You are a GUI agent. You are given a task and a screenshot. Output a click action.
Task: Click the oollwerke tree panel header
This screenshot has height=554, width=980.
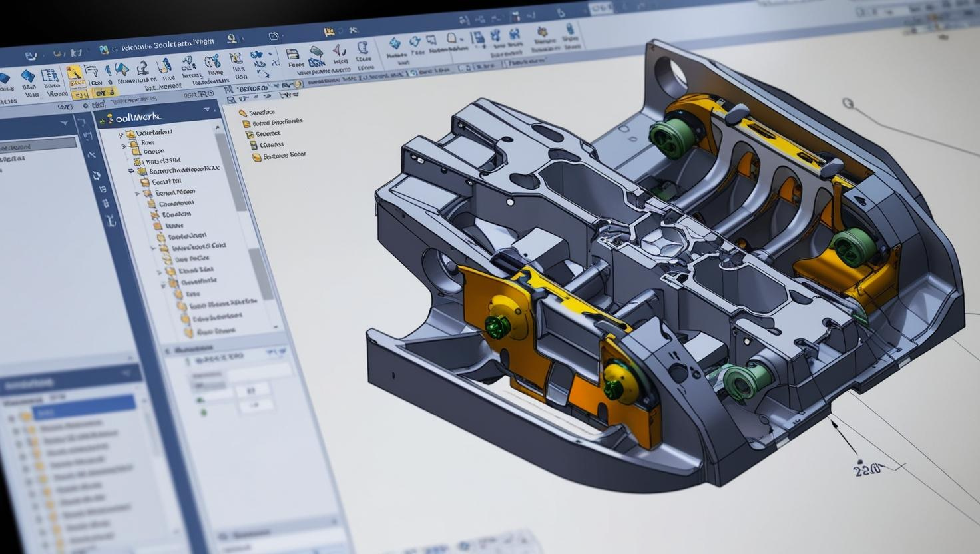click(158, 115)
